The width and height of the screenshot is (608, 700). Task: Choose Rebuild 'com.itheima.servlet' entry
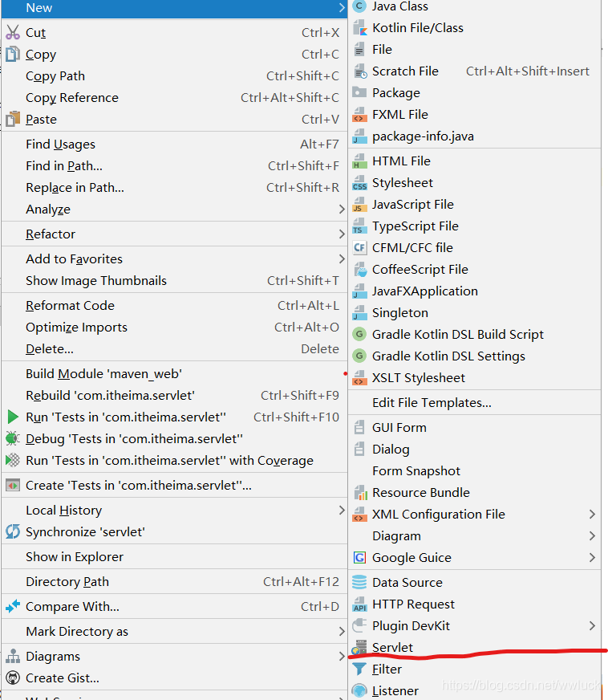click(x=174, y=396)
